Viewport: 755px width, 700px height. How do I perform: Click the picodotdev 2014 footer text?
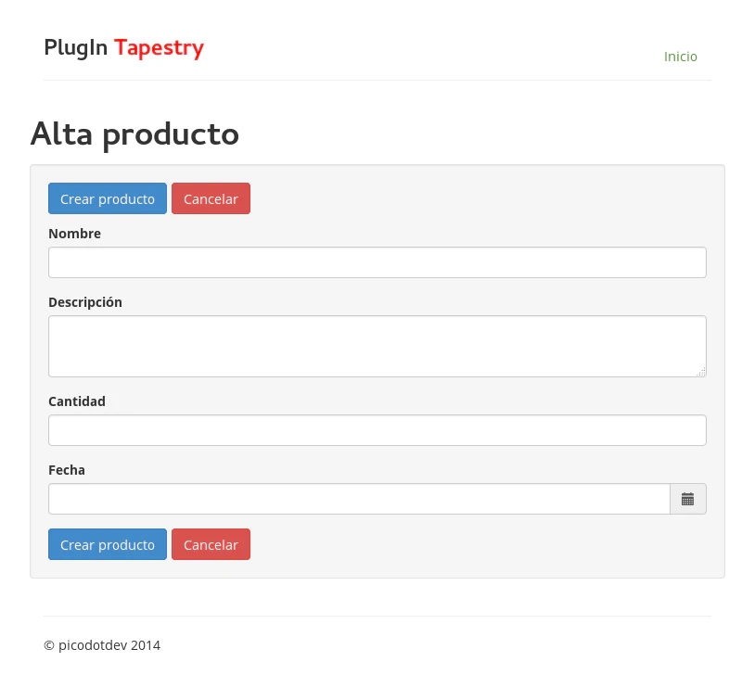(x=109, y=645)
